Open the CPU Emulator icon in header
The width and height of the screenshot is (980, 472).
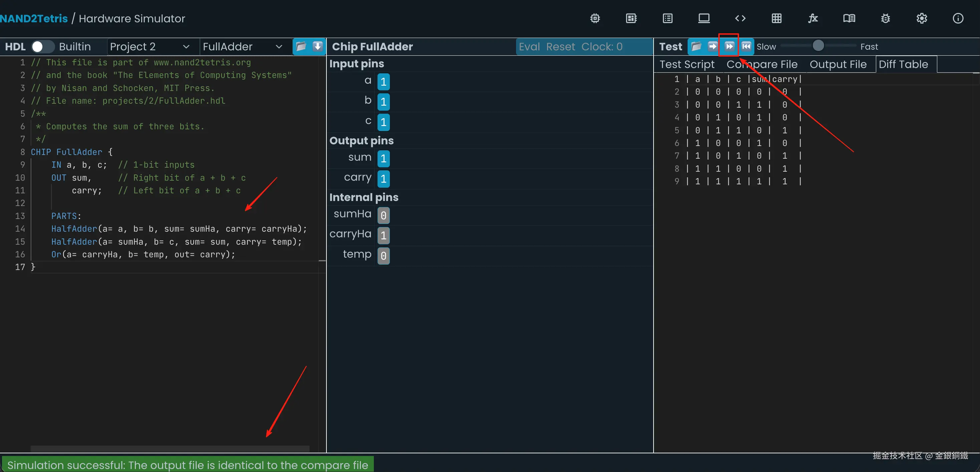631,18
